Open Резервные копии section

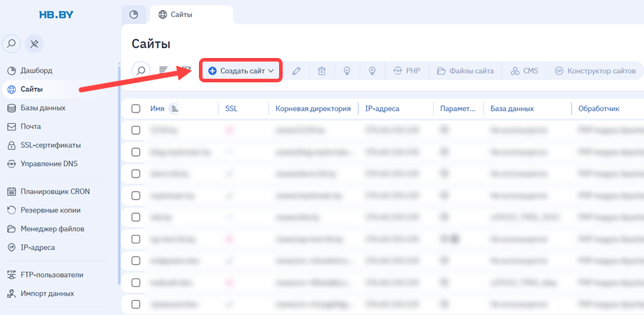(51, 210)
